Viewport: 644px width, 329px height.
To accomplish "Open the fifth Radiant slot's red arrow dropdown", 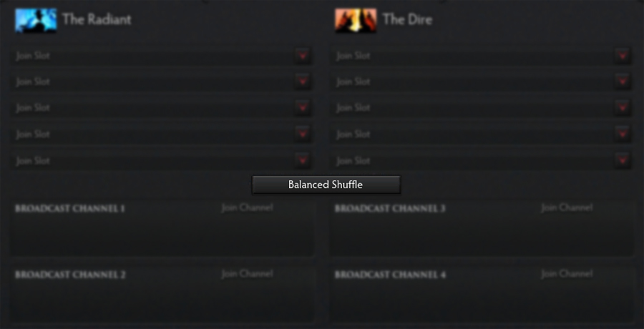I will (x=302, y=160).
